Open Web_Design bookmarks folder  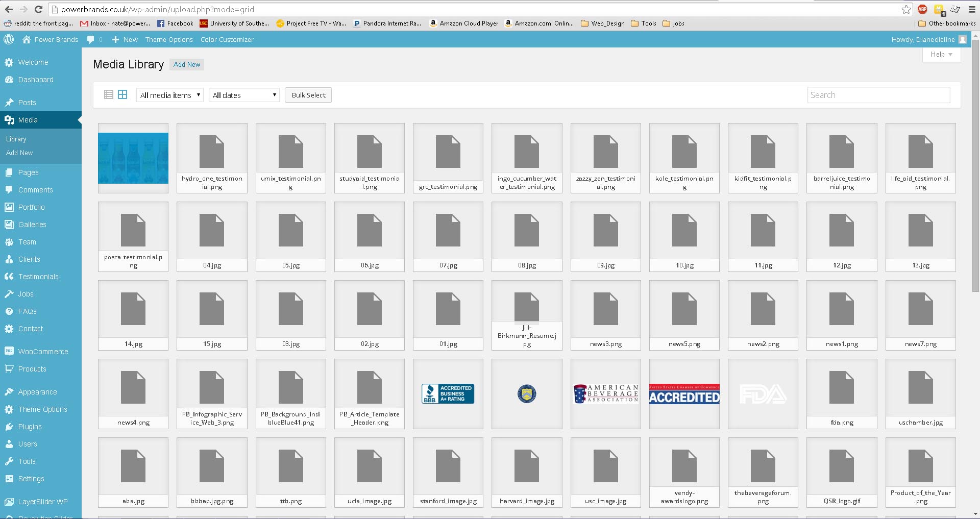(603, 23)
